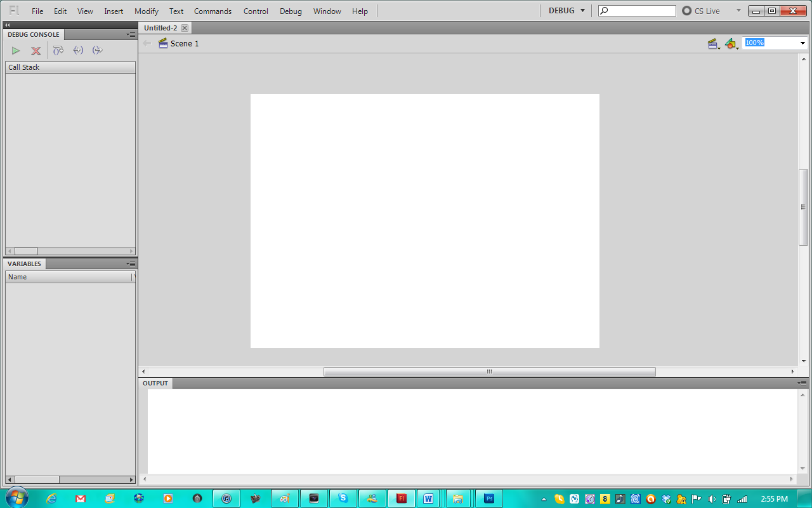Open the Control menu
This screenshot has width=812, height=508.
coord(256,11)
